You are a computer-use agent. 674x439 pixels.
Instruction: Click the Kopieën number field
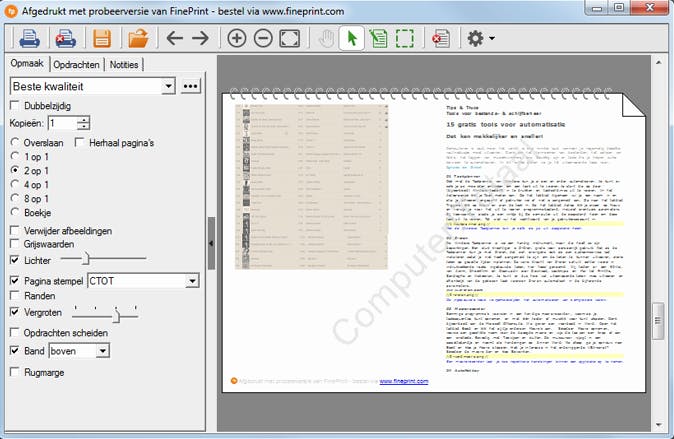tap(63, 123)
